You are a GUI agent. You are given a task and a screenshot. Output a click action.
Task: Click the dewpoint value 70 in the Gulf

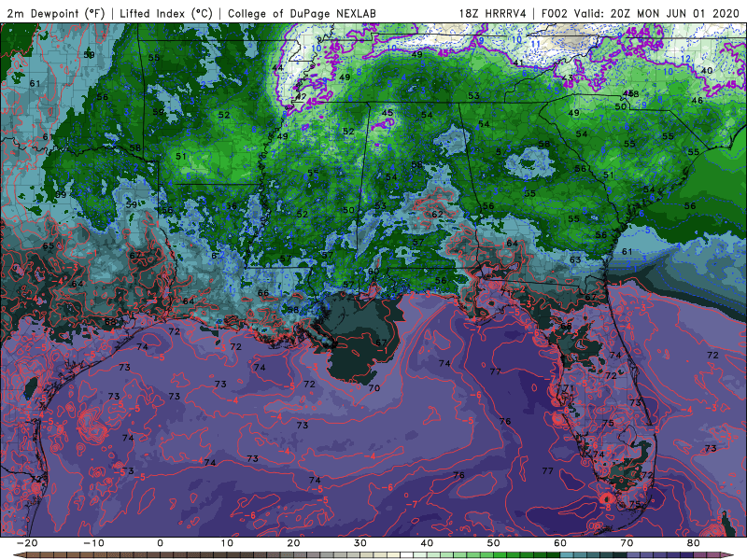coord(374,388)
